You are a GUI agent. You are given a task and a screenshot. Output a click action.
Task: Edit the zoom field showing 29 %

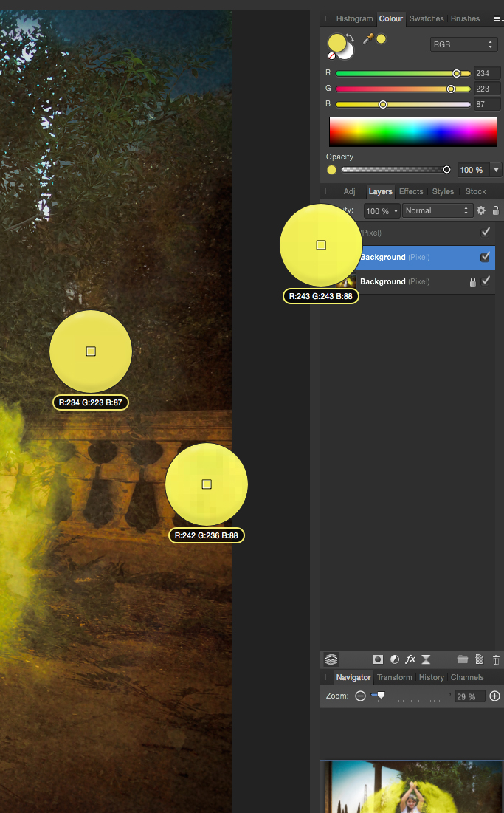point(469,696)
